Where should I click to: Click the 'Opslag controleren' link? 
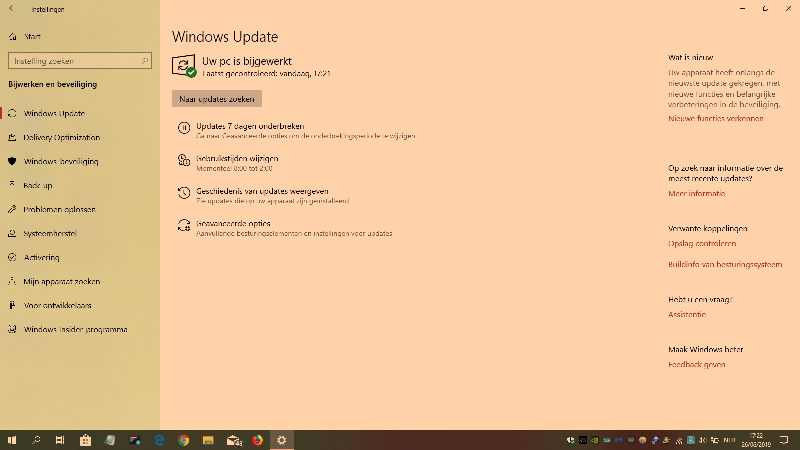(702, 243)
